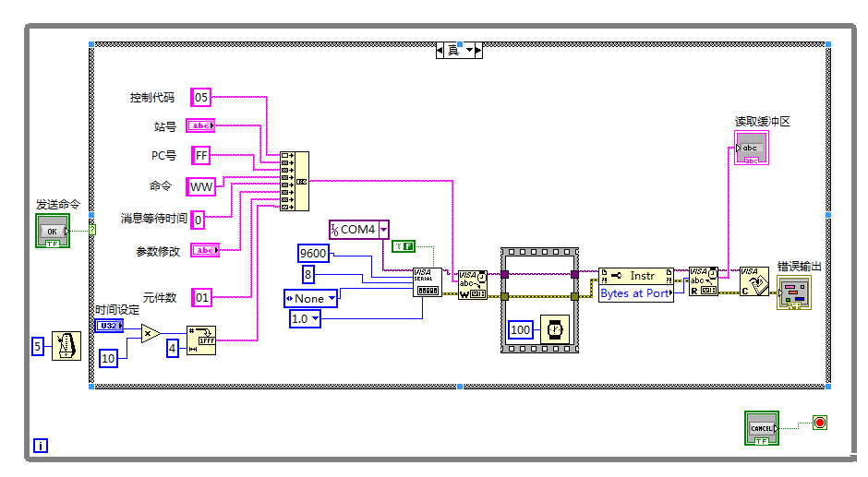Viewport: 868px width, 477px height.
Task: Open the COM4 VISA resource dropdown
Action: coord(382,229)
